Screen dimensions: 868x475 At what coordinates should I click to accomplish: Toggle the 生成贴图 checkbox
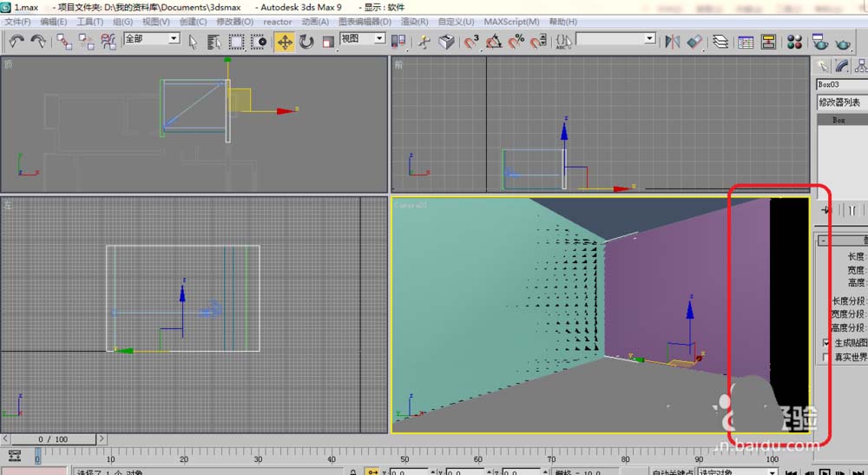click(x=825, y=343)
